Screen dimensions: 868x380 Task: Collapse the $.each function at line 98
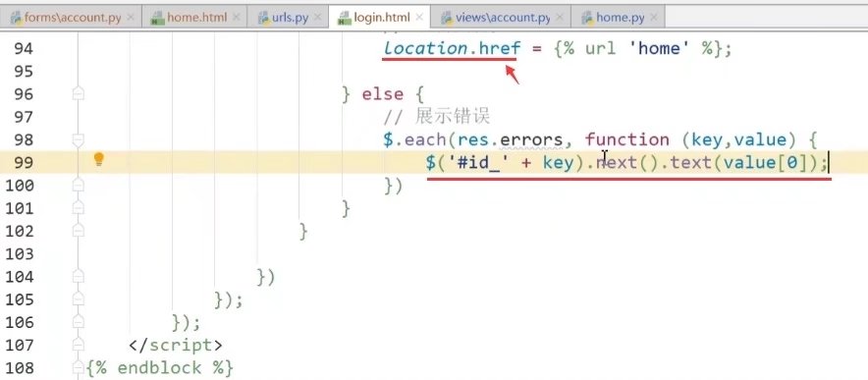pyautogui.click(x=78, y=139)
